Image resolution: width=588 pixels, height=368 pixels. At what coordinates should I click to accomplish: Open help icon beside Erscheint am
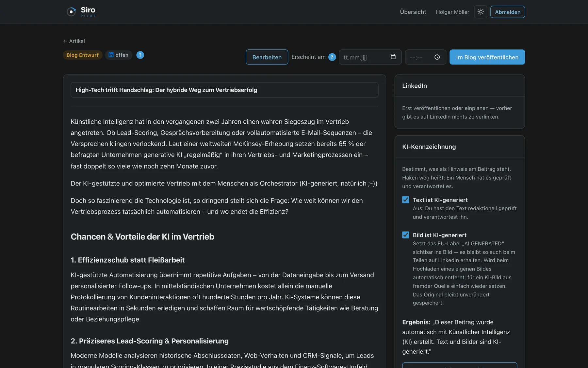pos(332,57)
